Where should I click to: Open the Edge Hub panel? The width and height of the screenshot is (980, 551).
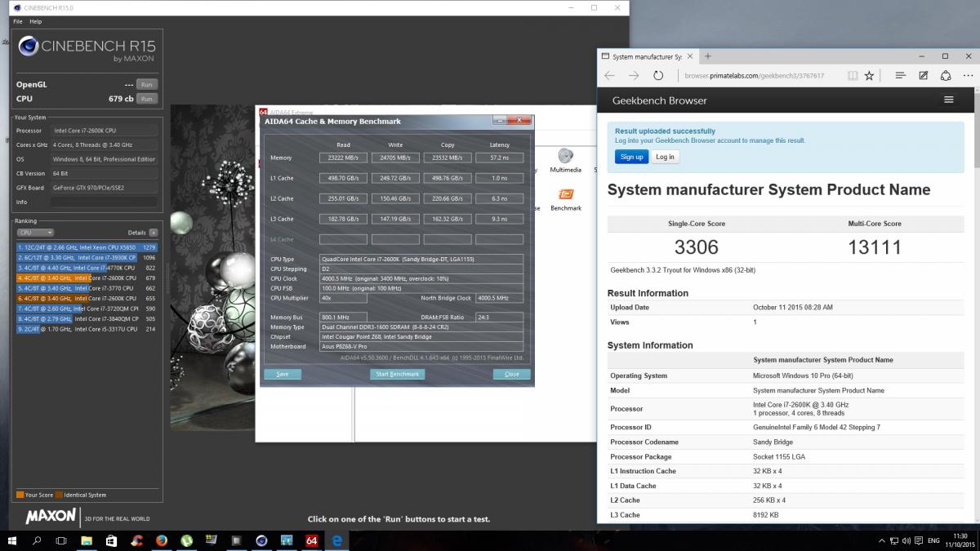tap(900, 75)
